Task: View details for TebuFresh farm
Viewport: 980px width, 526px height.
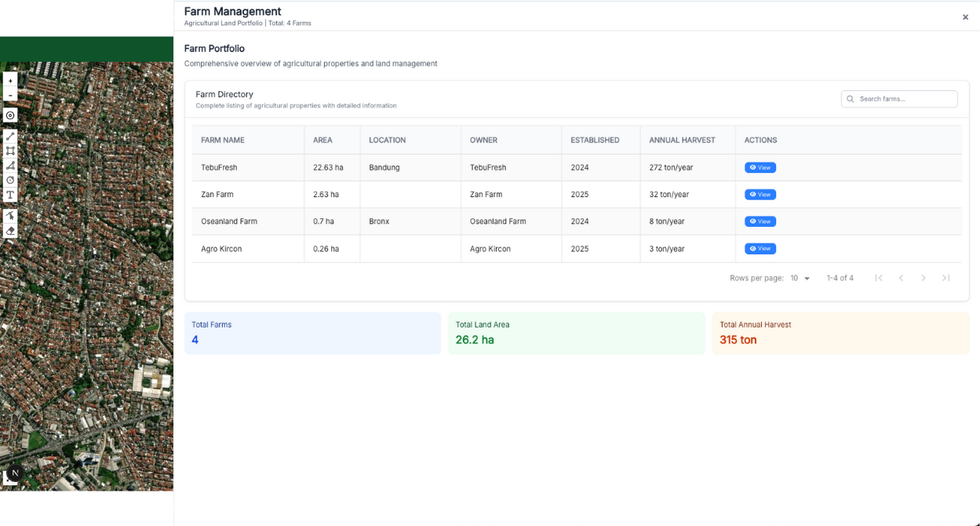Action: click(760, 167)
